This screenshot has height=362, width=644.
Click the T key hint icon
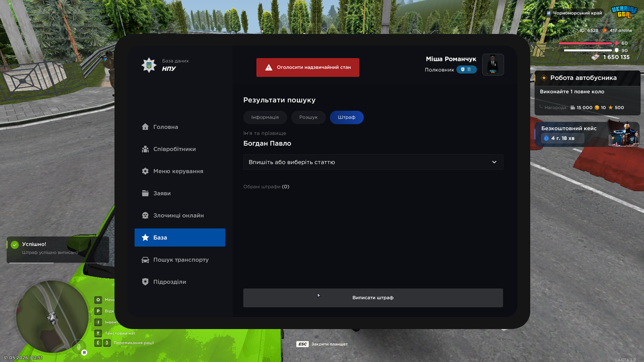tap(98, 333)
